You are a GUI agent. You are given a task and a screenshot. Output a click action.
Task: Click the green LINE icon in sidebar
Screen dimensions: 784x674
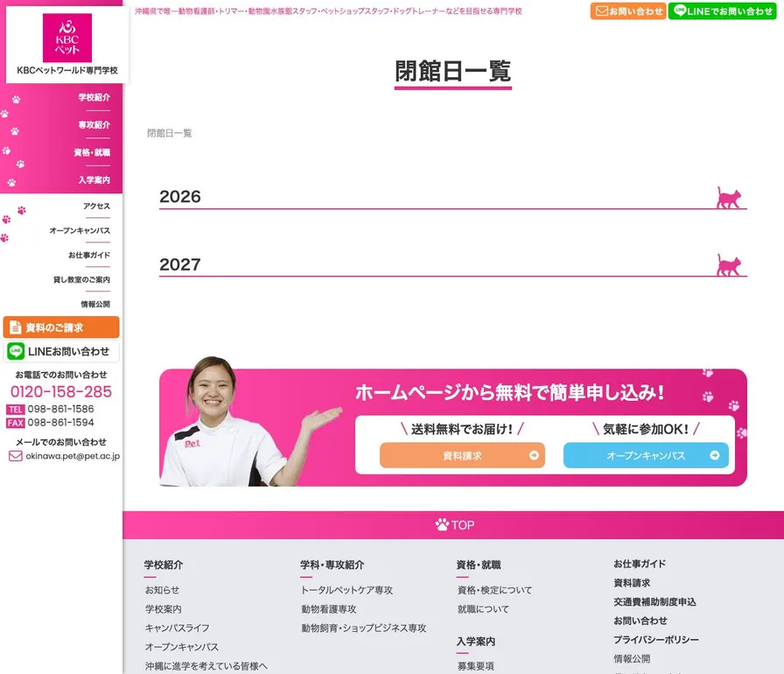click(16, 351)
